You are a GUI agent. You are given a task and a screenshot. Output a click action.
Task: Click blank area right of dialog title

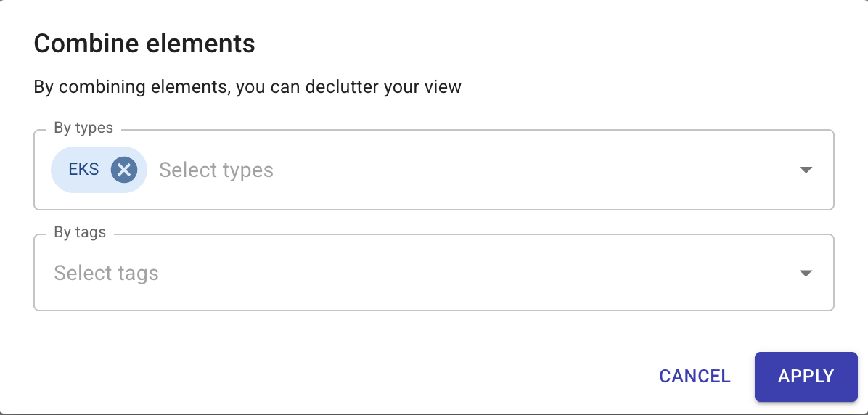[544, 44]
